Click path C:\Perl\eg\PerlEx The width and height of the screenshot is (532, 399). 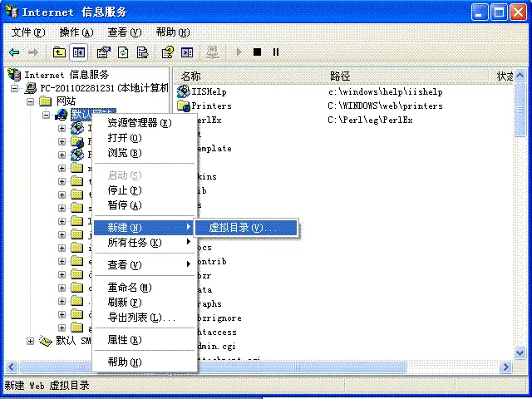point(370,120)
